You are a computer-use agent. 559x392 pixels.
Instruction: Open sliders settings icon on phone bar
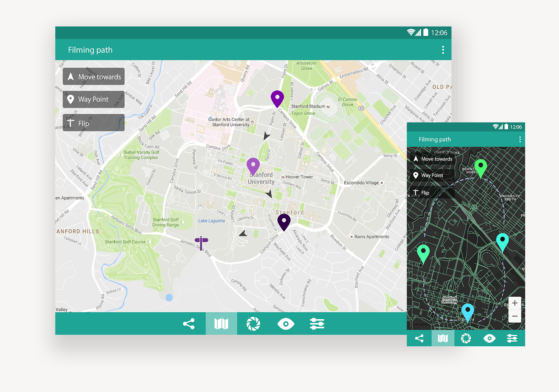[x=512, y=338]
